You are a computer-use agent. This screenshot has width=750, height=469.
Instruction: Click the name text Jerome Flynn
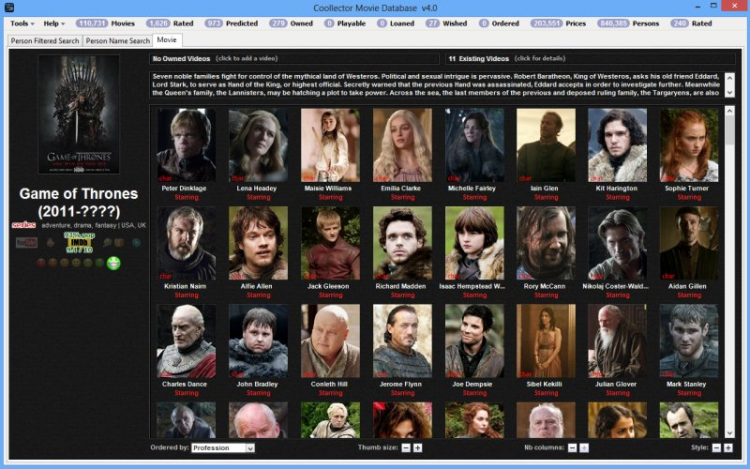(x=400, y=384)
